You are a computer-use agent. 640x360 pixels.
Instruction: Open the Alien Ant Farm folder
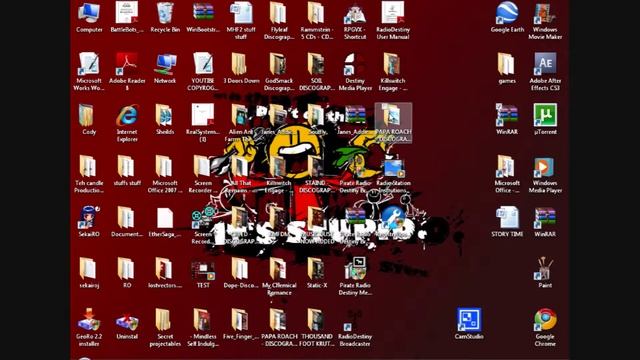tap(241, 115)
